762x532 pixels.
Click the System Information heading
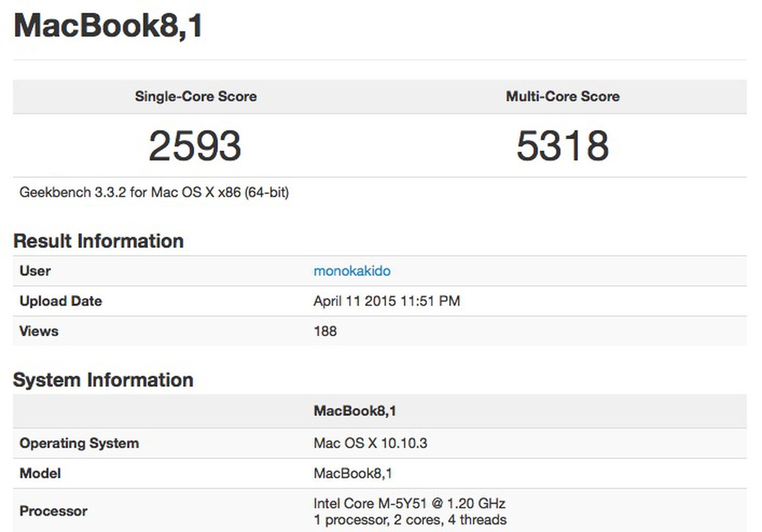104,380
